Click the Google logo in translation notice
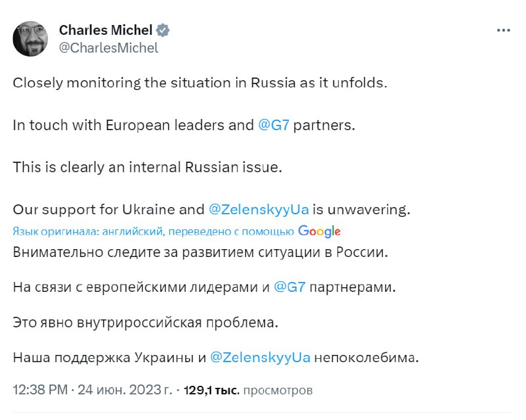Screen dimensions: 526x420 (319, 231)
